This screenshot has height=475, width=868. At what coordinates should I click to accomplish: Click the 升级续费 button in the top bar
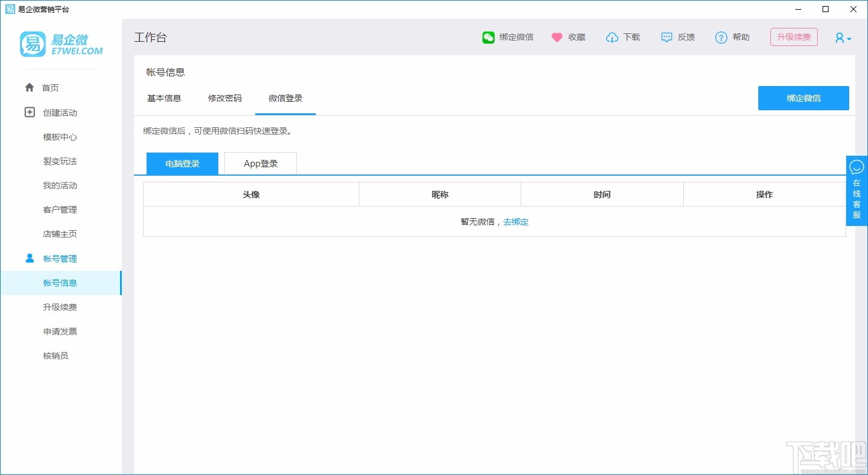793,36
